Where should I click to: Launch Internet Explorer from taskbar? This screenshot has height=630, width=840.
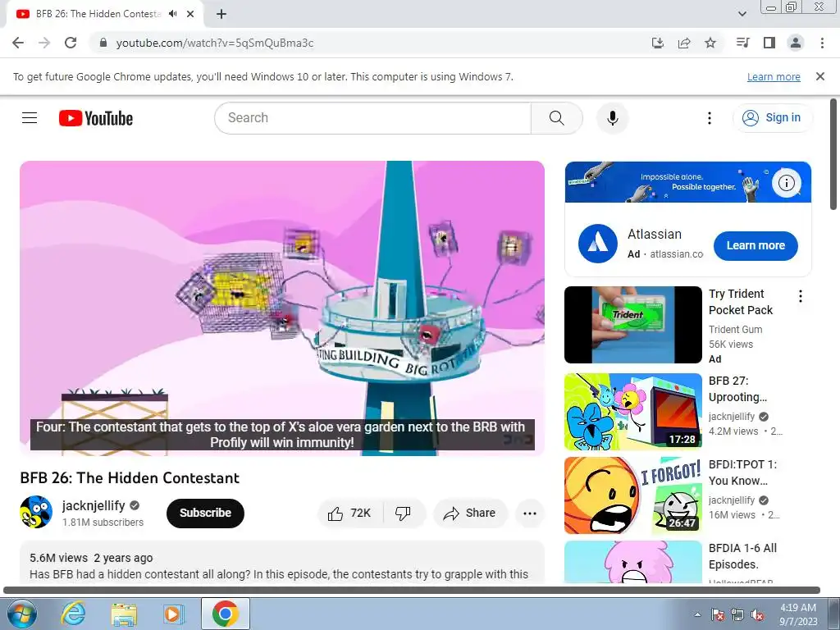(x=73, y=614)
